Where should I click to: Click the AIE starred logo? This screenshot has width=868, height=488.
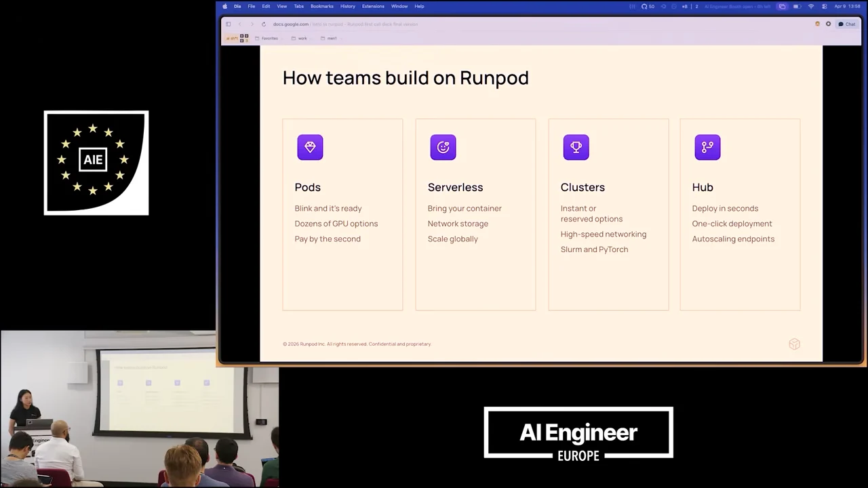96,163
